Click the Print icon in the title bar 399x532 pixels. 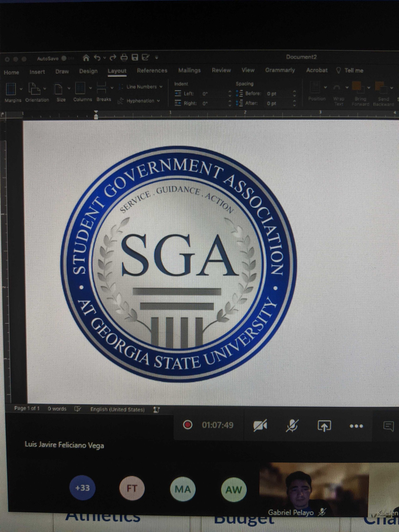pyautogui.click(x=124, y=58)
